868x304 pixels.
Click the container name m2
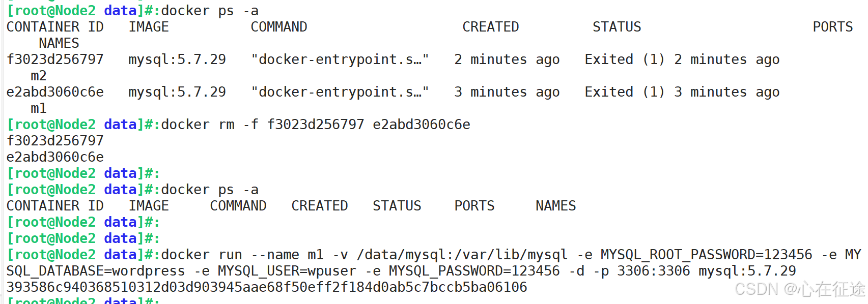pyautogui.click(x=39, y=76)
